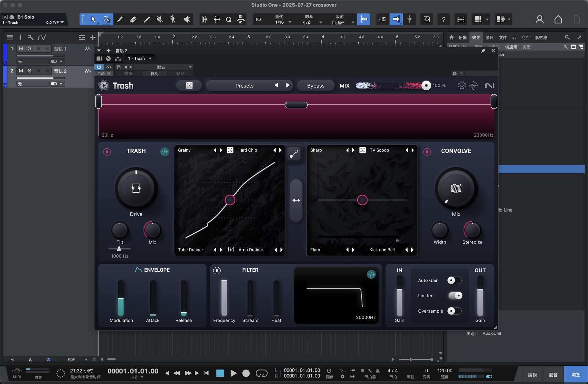Image resolution: width=588 pixels, height=384 pixels.
Task: Click the Native Instruments logo
Action: pyautogui.click(x=490, y=85)
